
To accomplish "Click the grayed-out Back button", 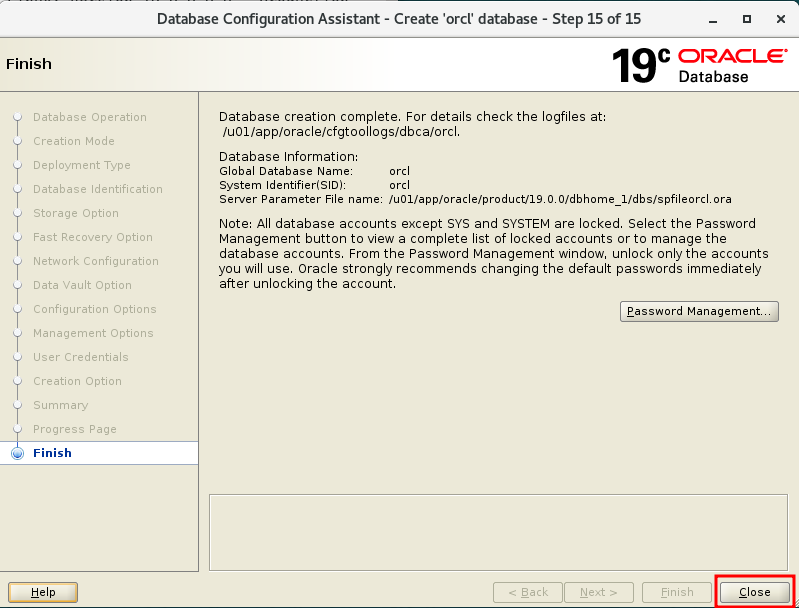I will tap(528, 592).
